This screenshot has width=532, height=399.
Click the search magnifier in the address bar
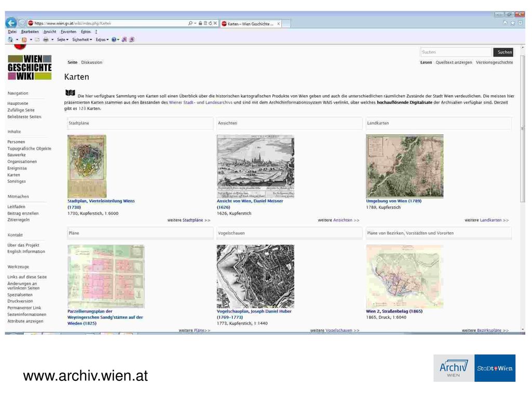pyautogui.click(x=190, y=23)
